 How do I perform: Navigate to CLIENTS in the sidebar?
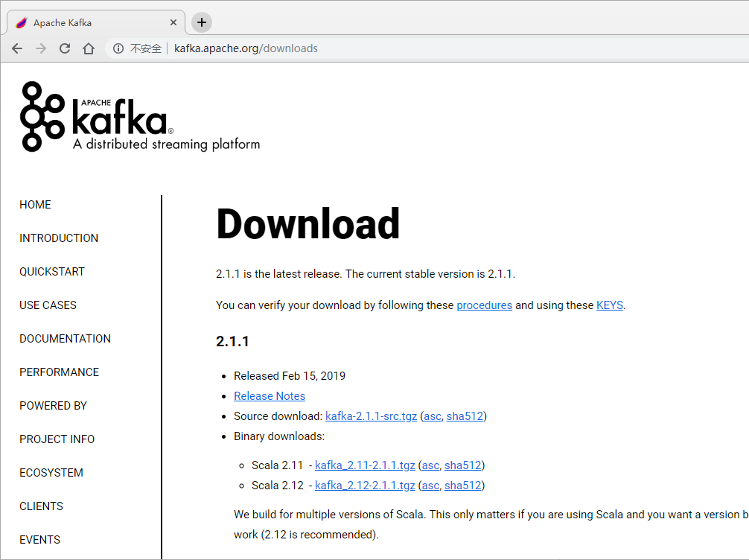coord(41,506)
